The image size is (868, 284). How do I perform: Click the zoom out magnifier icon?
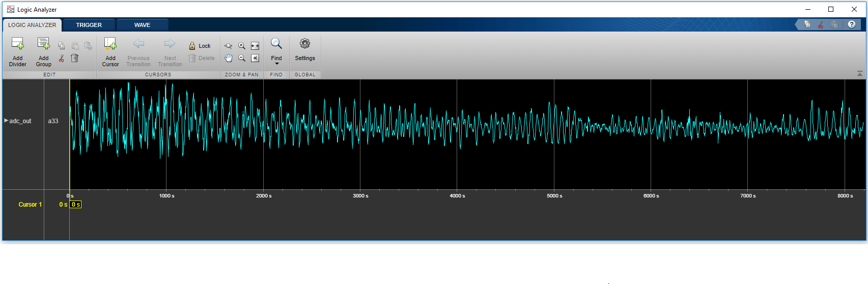[x=242, y=58]
